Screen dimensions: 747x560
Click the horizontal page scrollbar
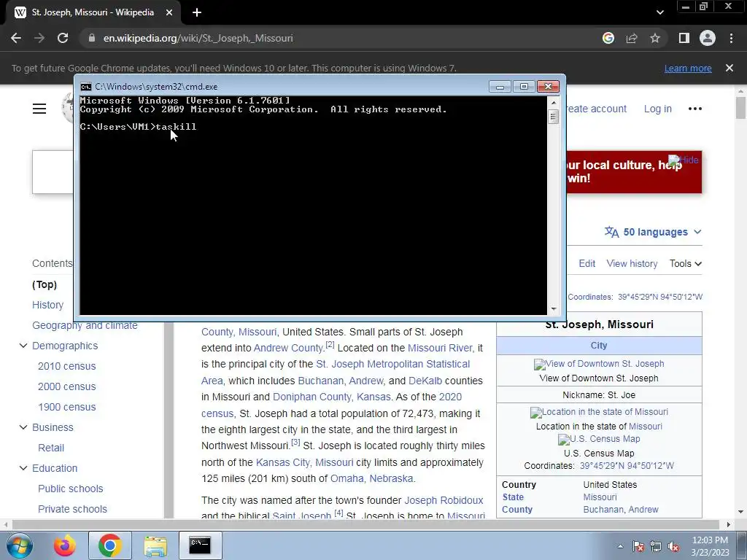coord(366,524)
